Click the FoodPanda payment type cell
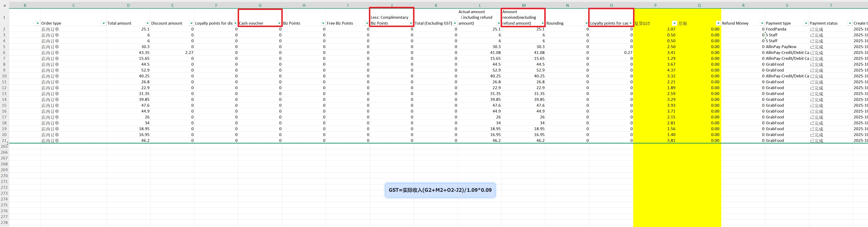 click(x=787, y=29)
